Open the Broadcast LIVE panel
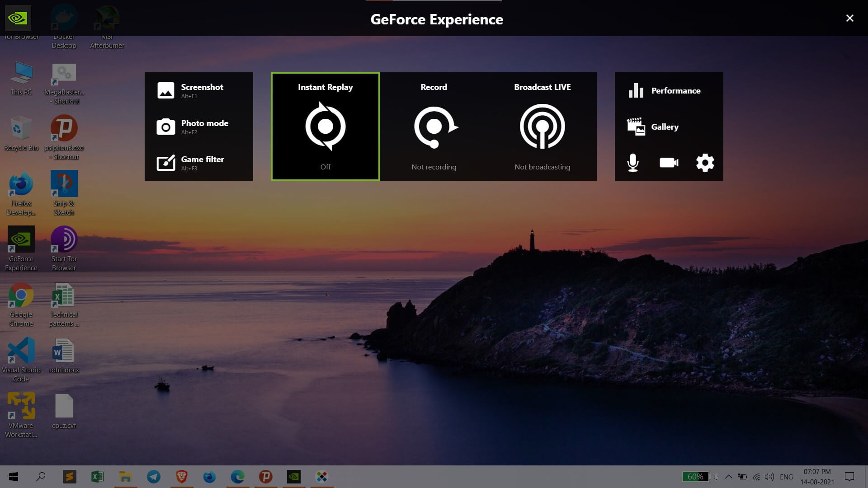Image resolution: width=868 pixels, height=488 pixels. click(542, 127)
